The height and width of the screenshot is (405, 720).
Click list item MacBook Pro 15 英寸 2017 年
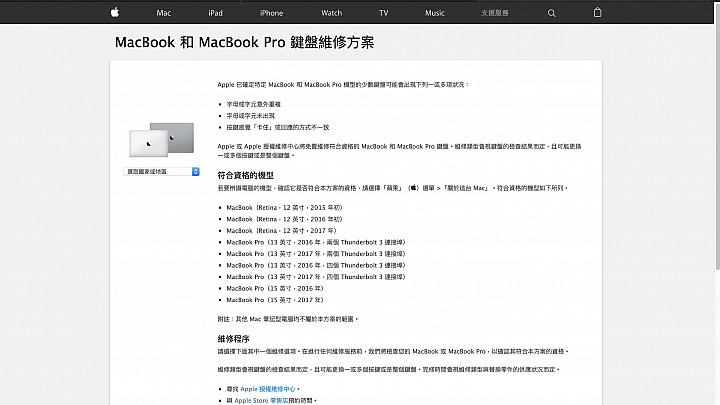point(275,300)
